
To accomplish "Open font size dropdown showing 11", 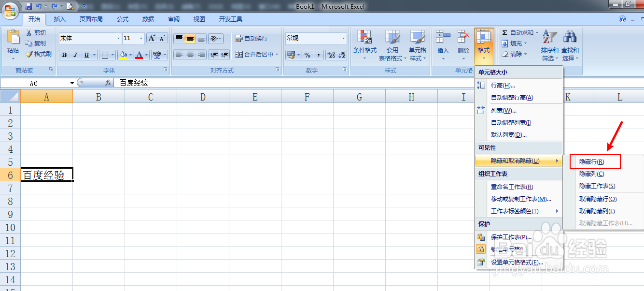I will click(x=141, y=38).
